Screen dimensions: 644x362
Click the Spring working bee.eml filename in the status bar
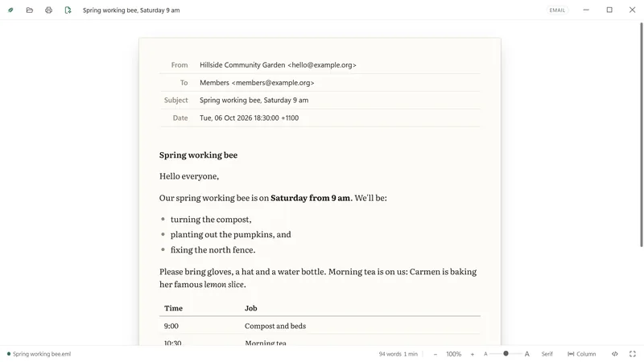tap(42, 354)
